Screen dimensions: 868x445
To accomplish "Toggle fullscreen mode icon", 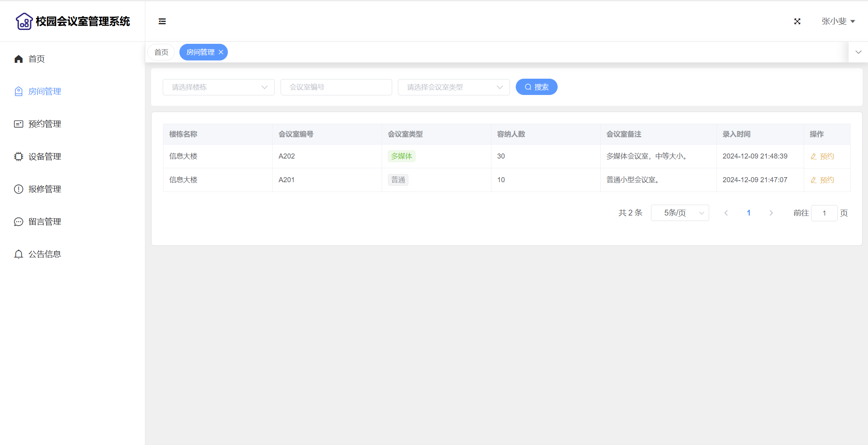I will pos(797,21).
